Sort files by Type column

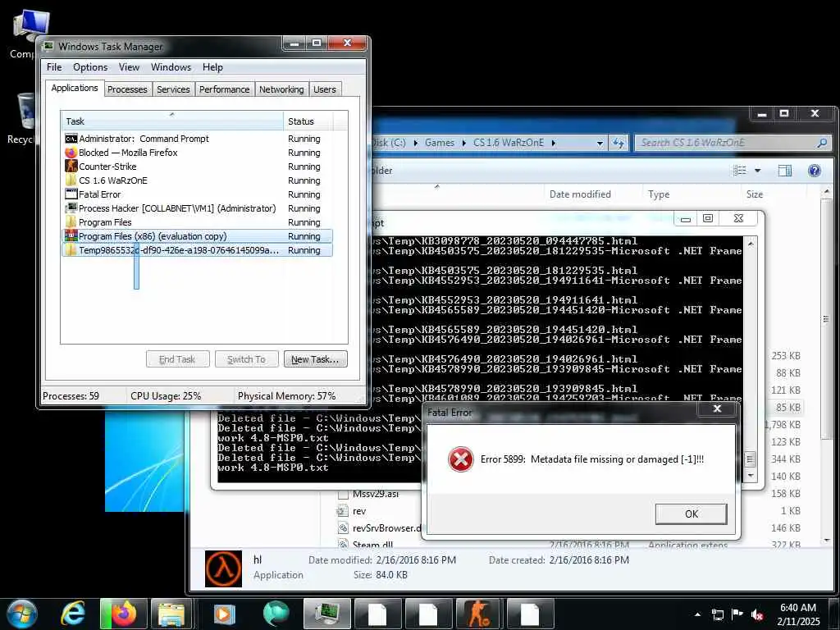[692, 194]
